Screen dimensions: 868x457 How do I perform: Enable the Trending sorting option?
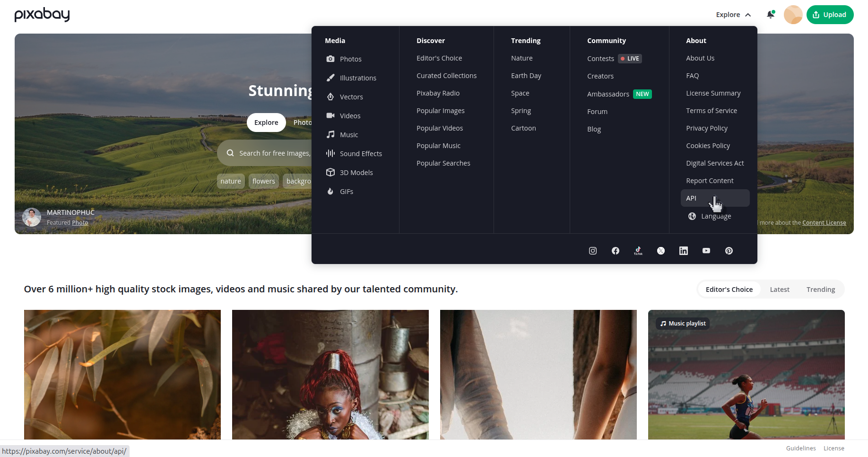821,289
